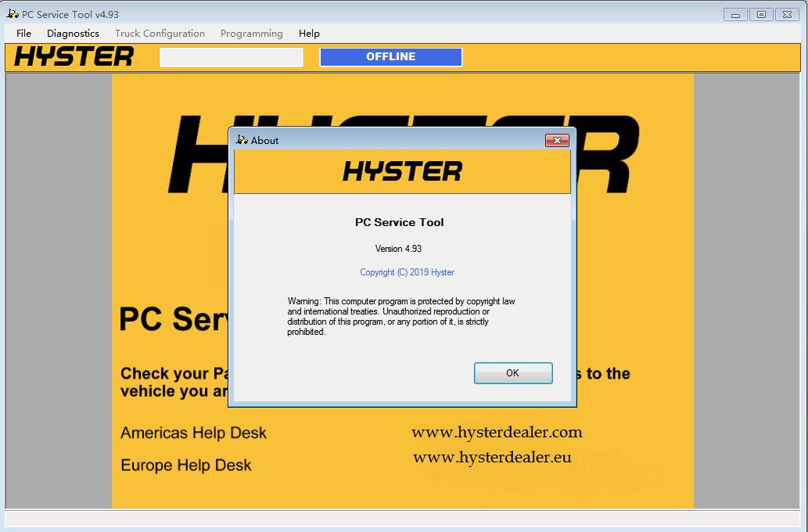The height and width of the screenshot is (532, 808).
Task: Click the copyright warning paragraph in About dialog
Action: pos(400,317)
